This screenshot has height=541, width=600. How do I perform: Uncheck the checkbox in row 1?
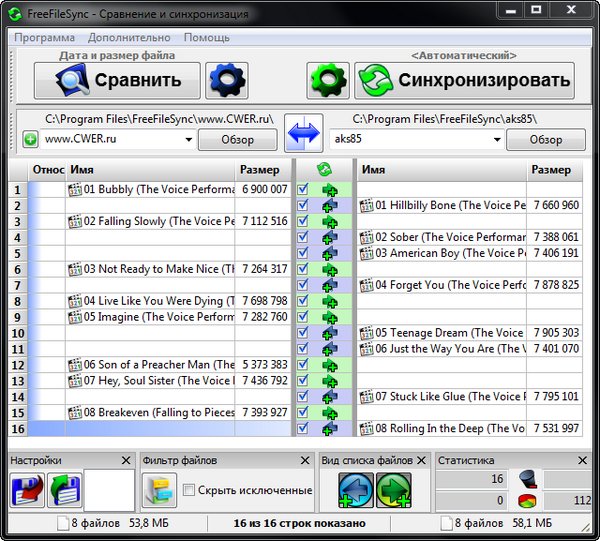click(303, 189)
